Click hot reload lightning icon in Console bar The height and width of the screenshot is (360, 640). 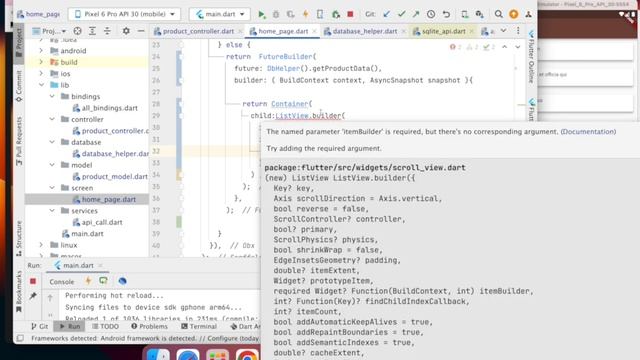[x=88, y=281]
